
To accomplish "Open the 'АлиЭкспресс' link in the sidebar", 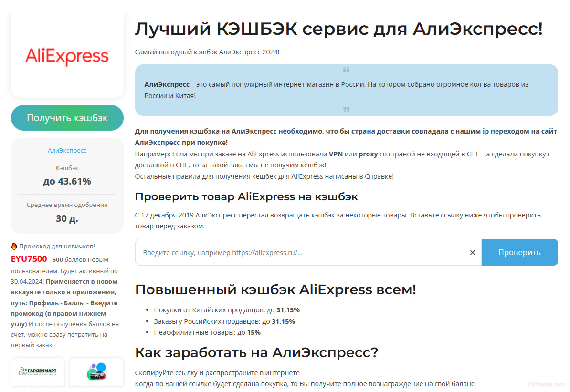I will click(67, 150).
